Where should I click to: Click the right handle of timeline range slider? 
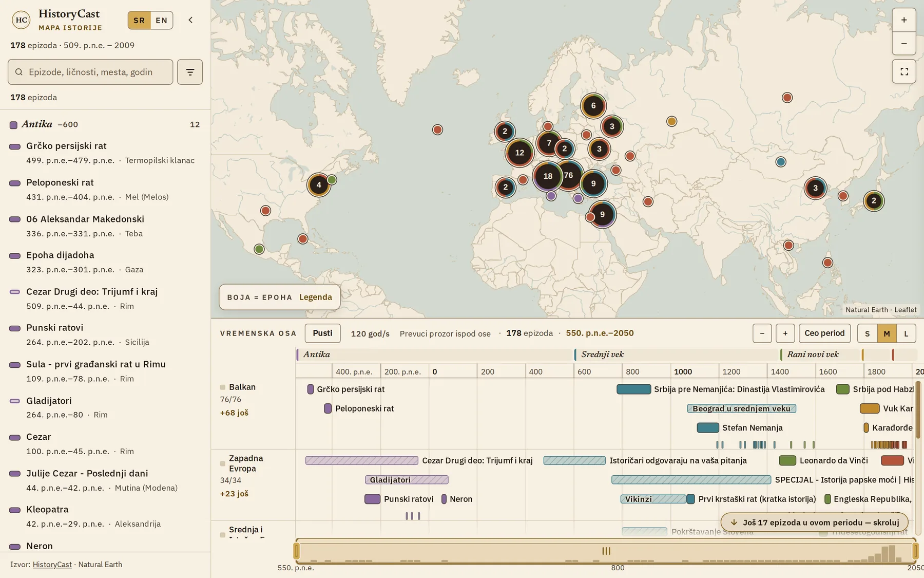(x=915, y=551)
